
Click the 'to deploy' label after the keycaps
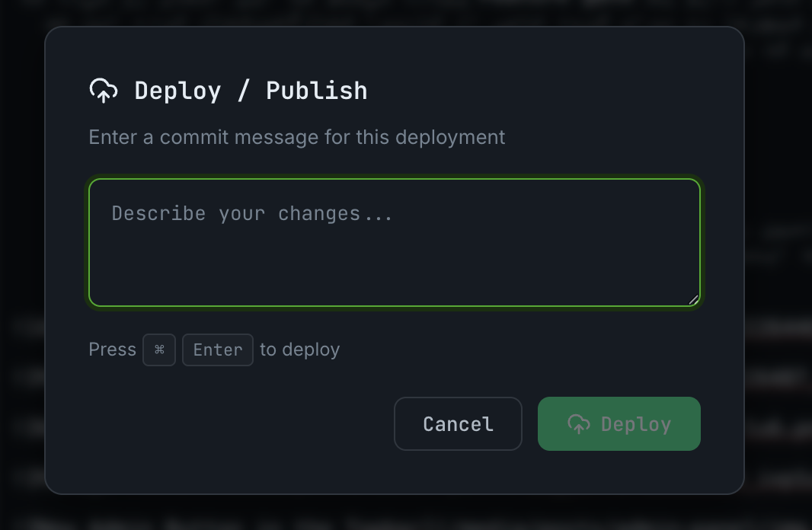pyautogui.click(x=299, y=350)
